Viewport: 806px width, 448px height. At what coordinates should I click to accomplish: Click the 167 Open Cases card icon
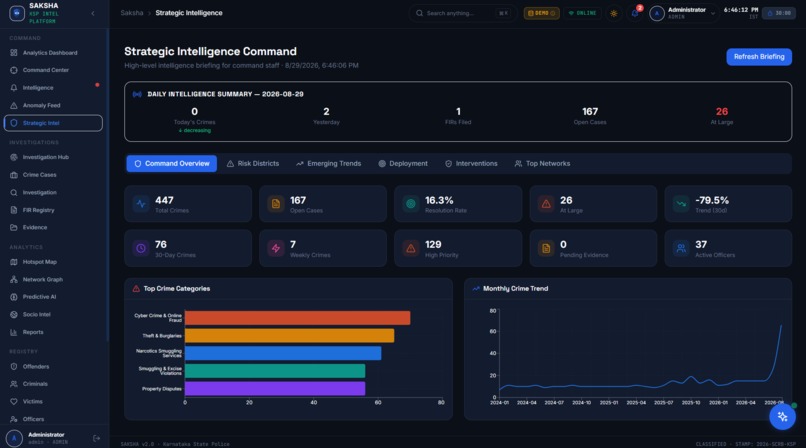(276, 204)
